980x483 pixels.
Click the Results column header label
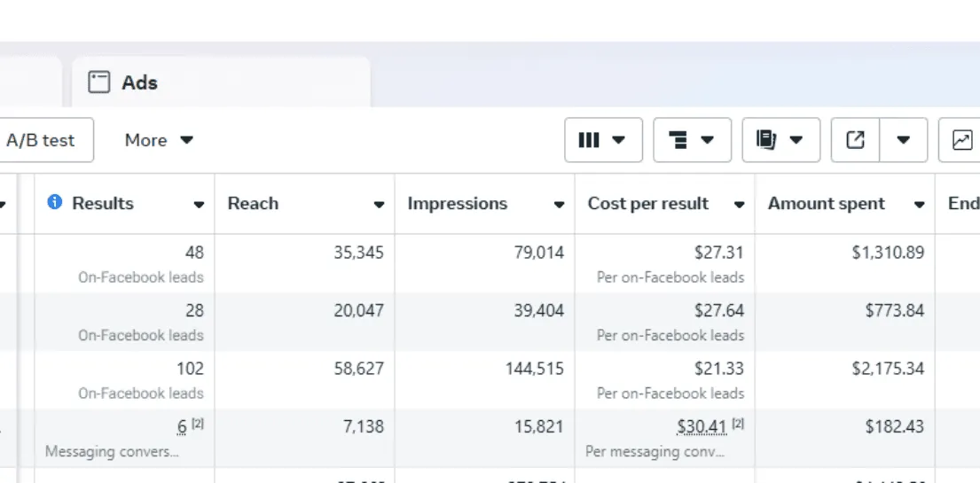tap(103, 204)
